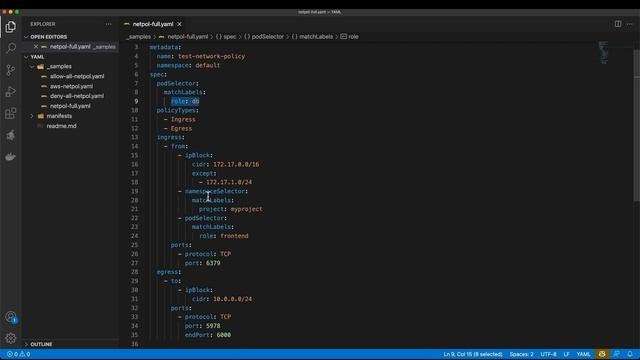Image resolution: width=640 pixels, height=360 pixels.
Task: Click _samples breadcrumb segment
Action: tap(139, 37)
